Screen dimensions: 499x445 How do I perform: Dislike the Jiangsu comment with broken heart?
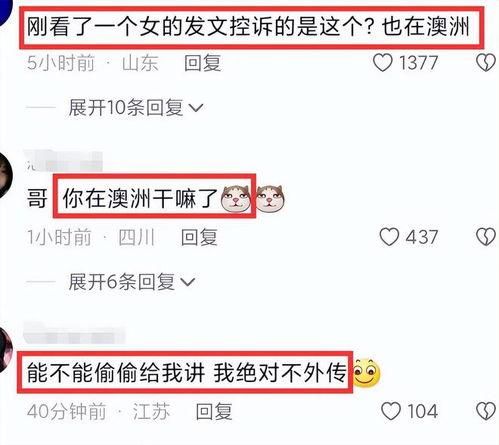(485, 411)
